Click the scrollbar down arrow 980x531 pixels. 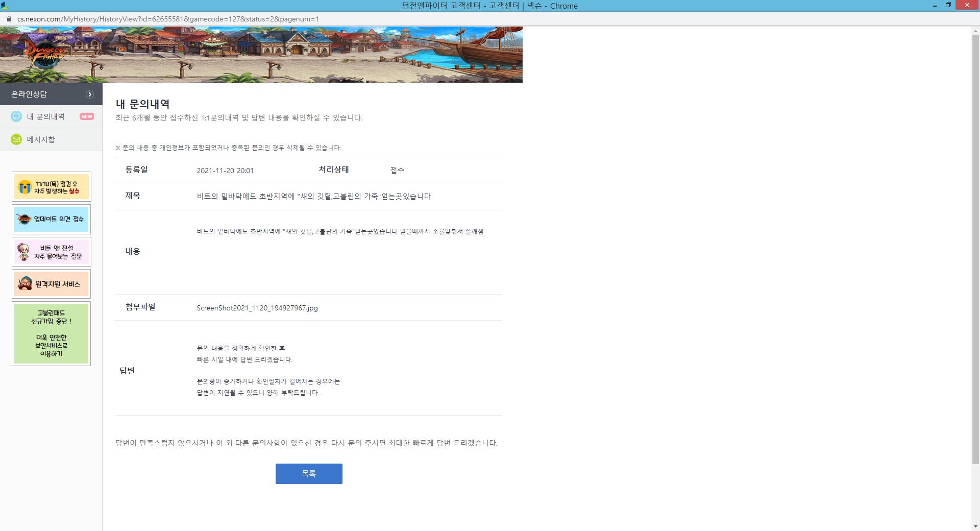(975, 526)
